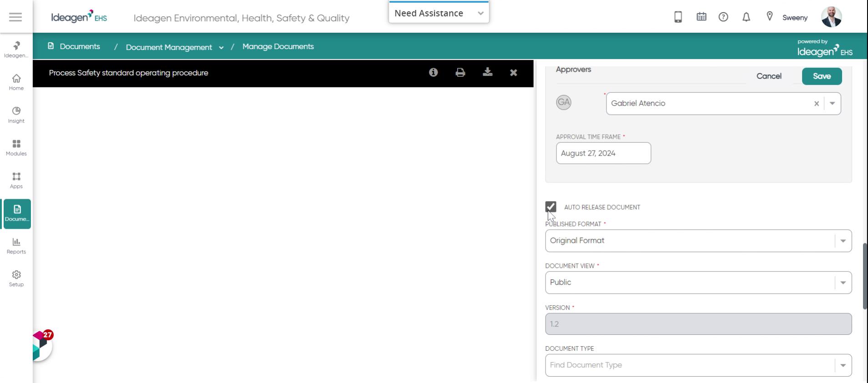868x383 pixels.
Task: Click the 'Approvers' heading
Action: click(573, 70)
